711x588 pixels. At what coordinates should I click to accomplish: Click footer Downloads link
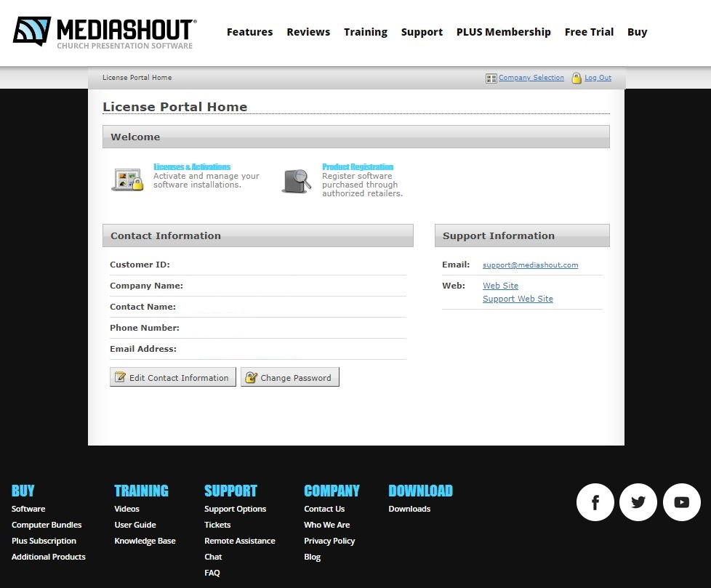click(409, 509)
